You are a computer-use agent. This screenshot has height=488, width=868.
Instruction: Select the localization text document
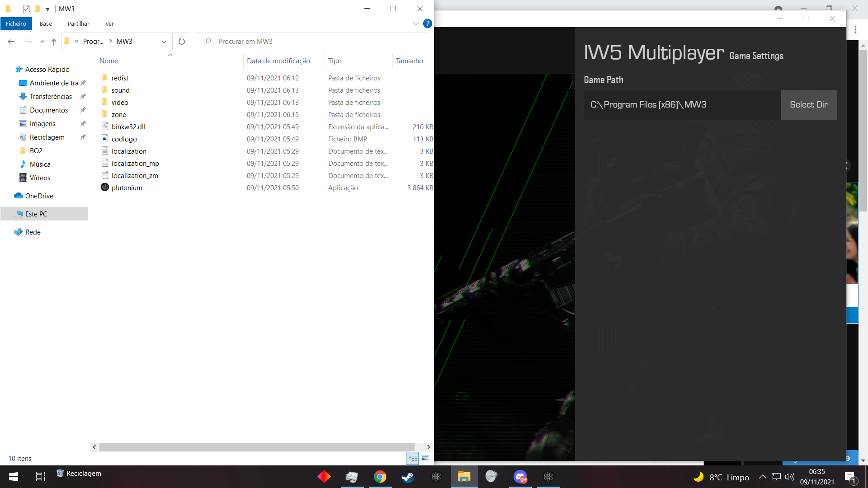coord(129,151)
